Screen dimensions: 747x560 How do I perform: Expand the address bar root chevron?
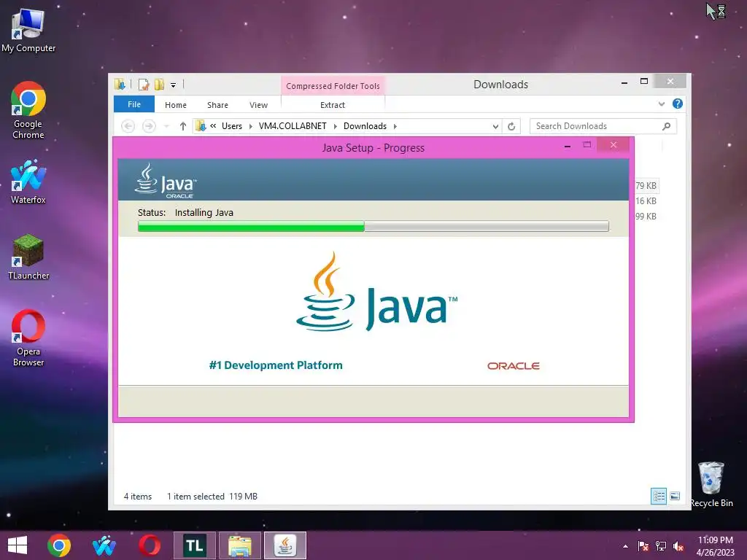[x=213, y=126]
